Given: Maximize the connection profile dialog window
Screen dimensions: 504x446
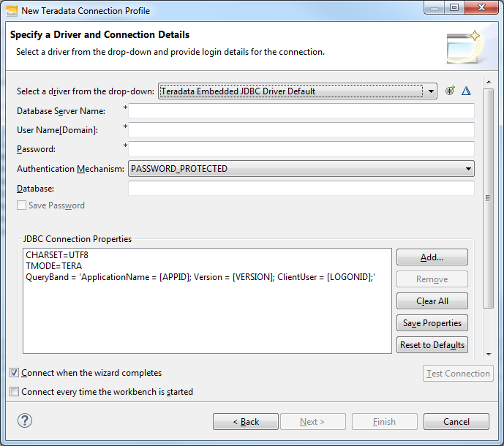Looking at the screenshot, I should click(454, 8).
